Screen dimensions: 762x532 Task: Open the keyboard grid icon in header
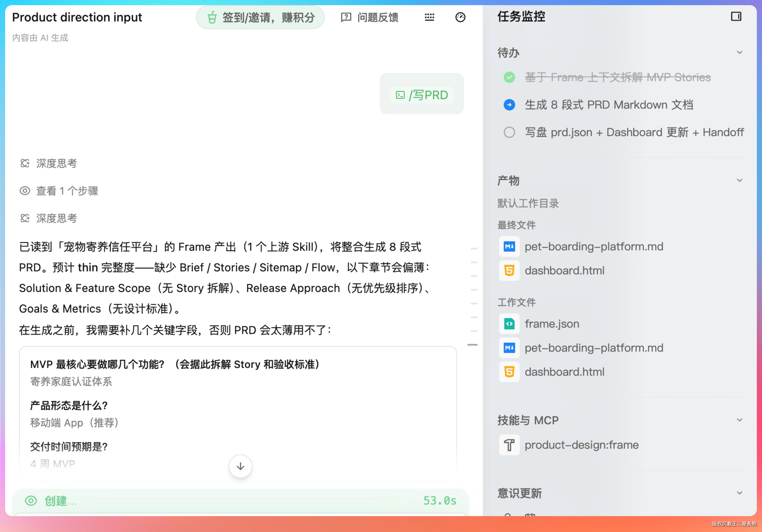tap(430, 17)
